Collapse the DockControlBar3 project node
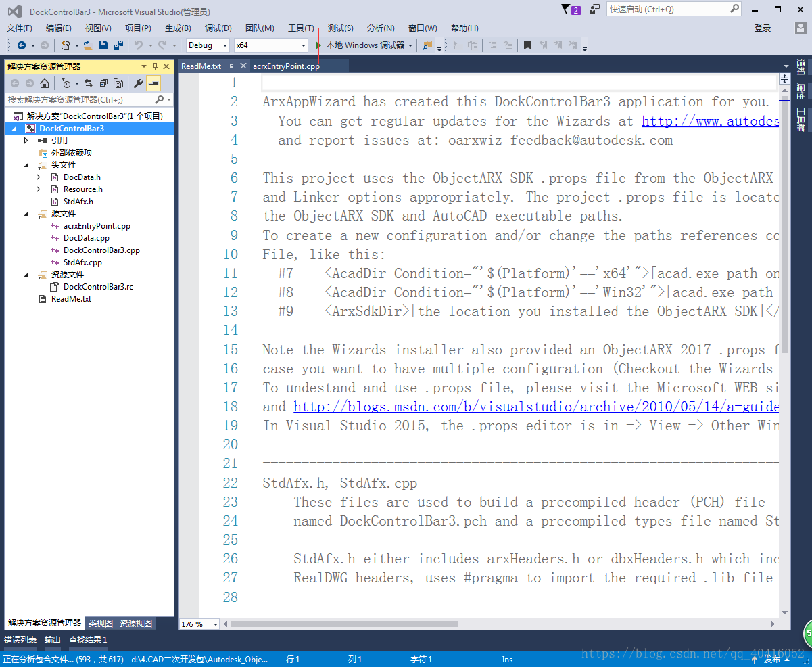The image size is (812, 667). click(x=15, y=128)
